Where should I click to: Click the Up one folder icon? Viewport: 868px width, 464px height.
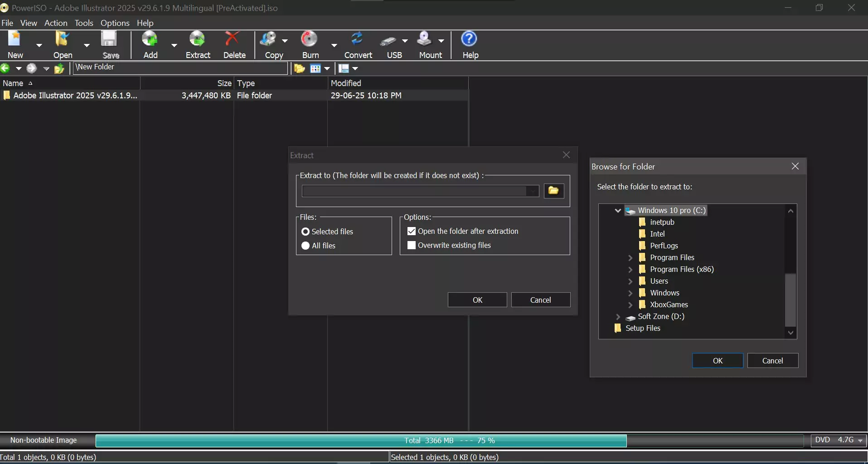pyautogui.click(x=59, y=68)
